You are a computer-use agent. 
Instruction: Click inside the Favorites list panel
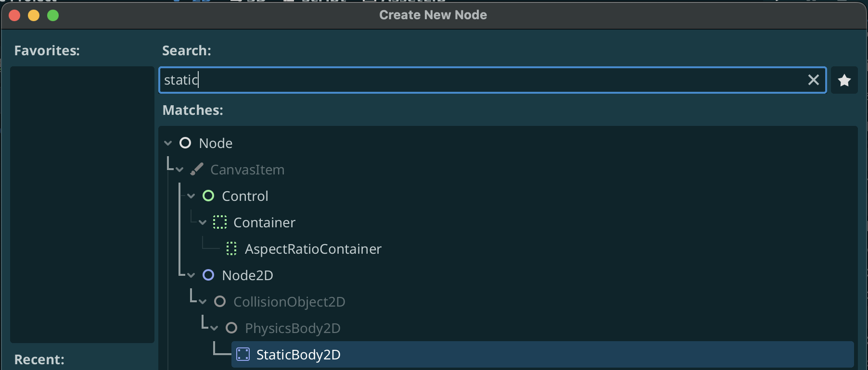point(82,204)
